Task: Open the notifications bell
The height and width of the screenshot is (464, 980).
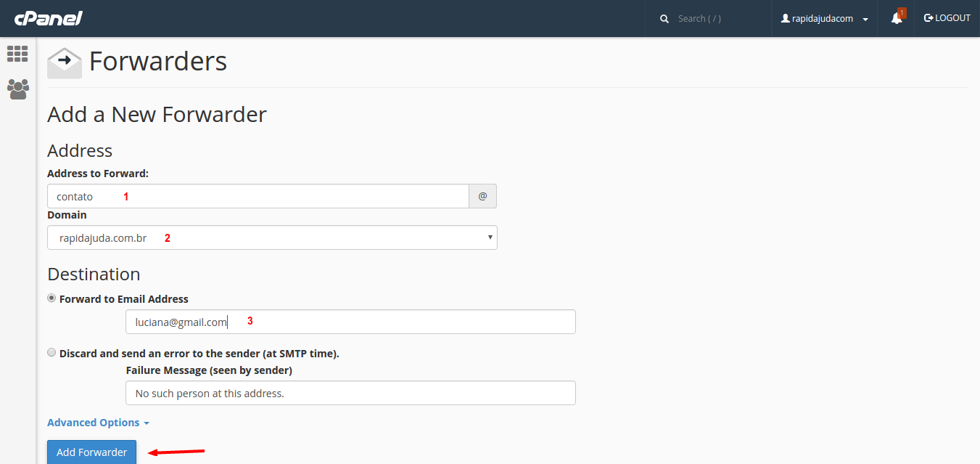Action: (897, 18)
